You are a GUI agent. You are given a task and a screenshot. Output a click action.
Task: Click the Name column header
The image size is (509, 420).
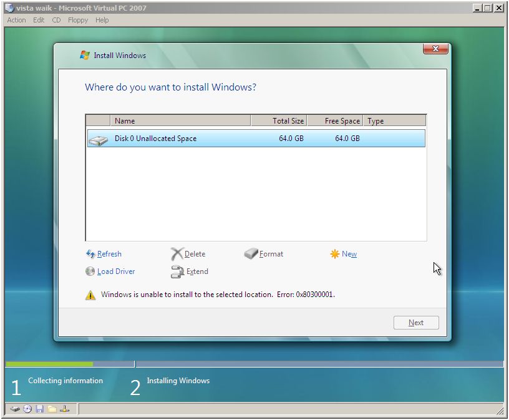(180, 120)
